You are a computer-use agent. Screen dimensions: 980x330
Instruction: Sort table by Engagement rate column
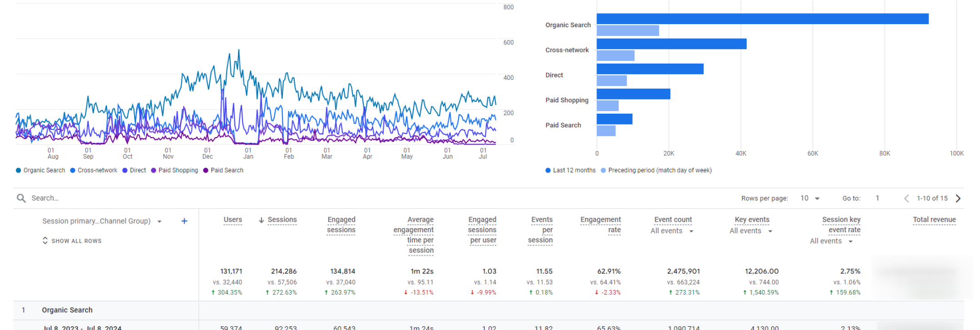click(601, 225)
